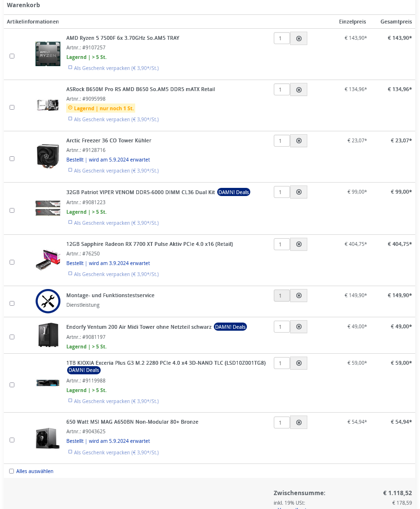Remove the MSI MAG A650BN power supply
Viewport: 420px width, 509px height.
pyautogui.click(x=298, y=422)
